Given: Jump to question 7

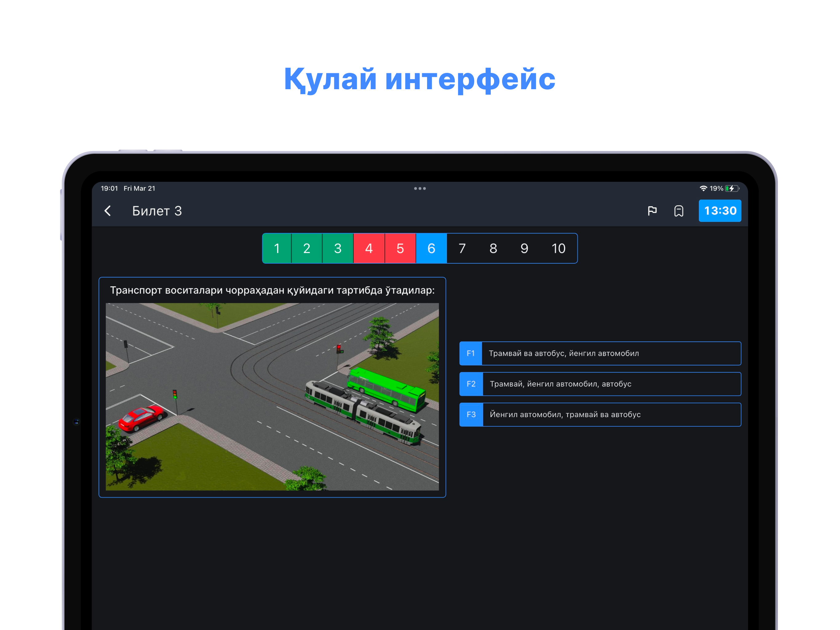Looking at the screenshot, I should tap(462, 249).
